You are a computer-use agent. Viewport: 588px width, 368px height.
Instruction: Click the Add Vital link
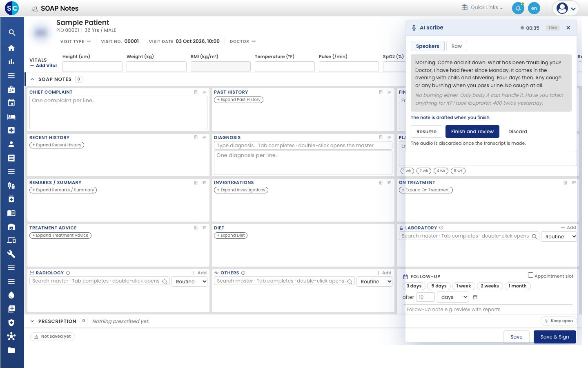pyautogui.click(x=44, y=65)
